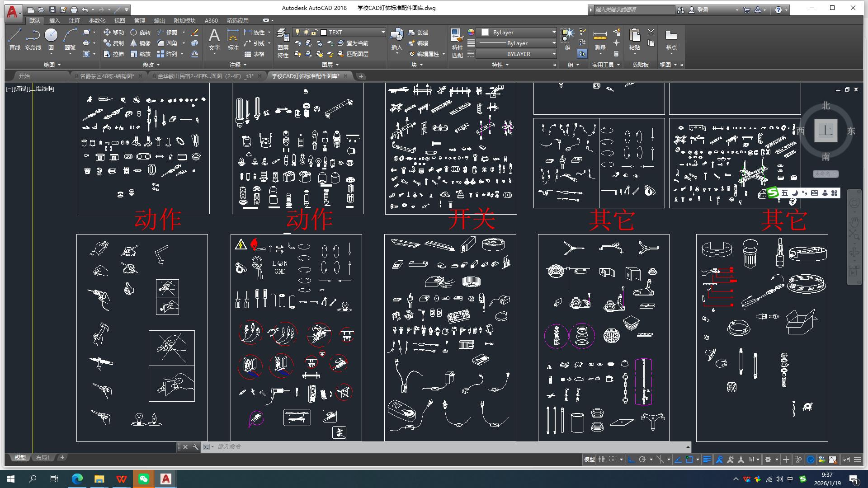Open the 注释 ribbon tab
Screen dimensions: 868x488
[75, 20]
